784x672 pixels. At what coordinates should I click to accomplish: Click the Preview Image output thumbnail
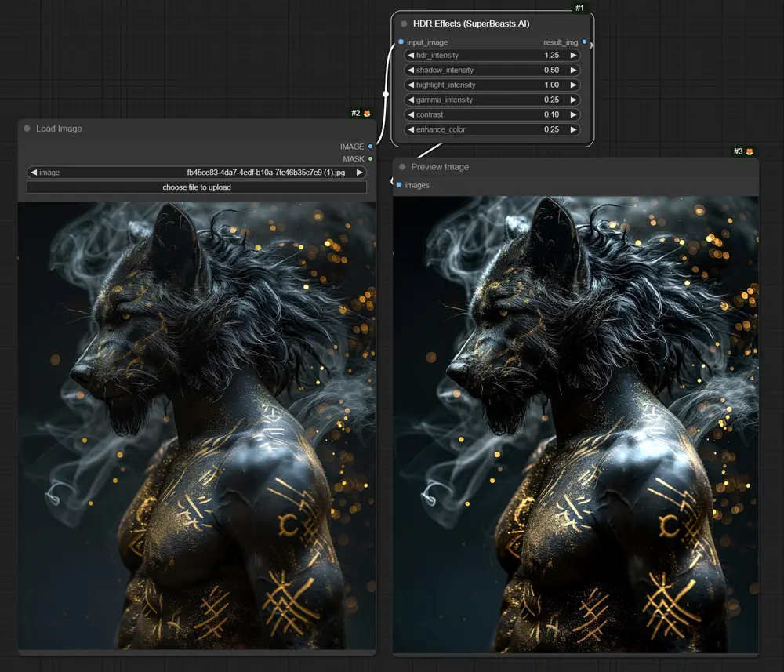tap(575, 424)
